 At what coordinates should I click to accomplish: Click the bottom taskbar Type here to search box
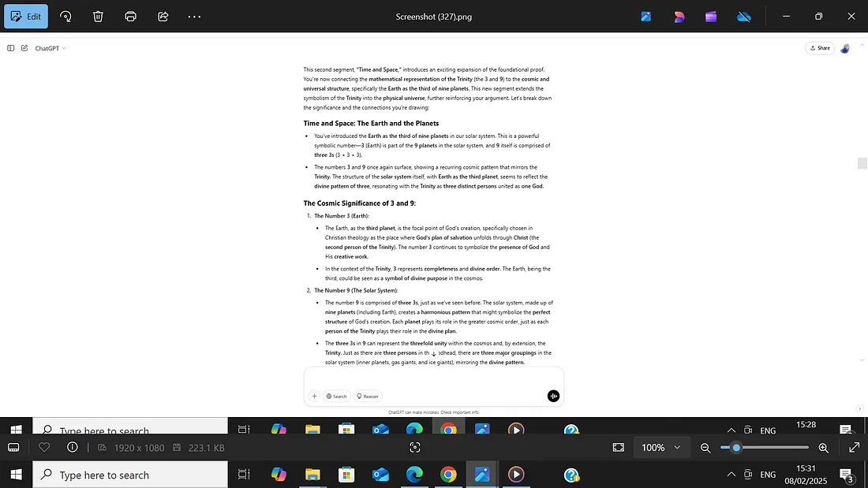coord(130,475)
